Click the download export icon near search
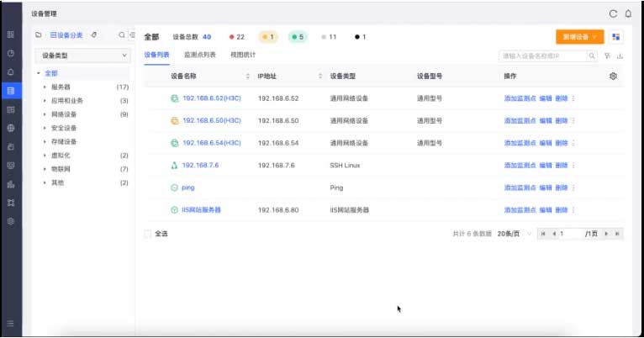 click(620, 55)
